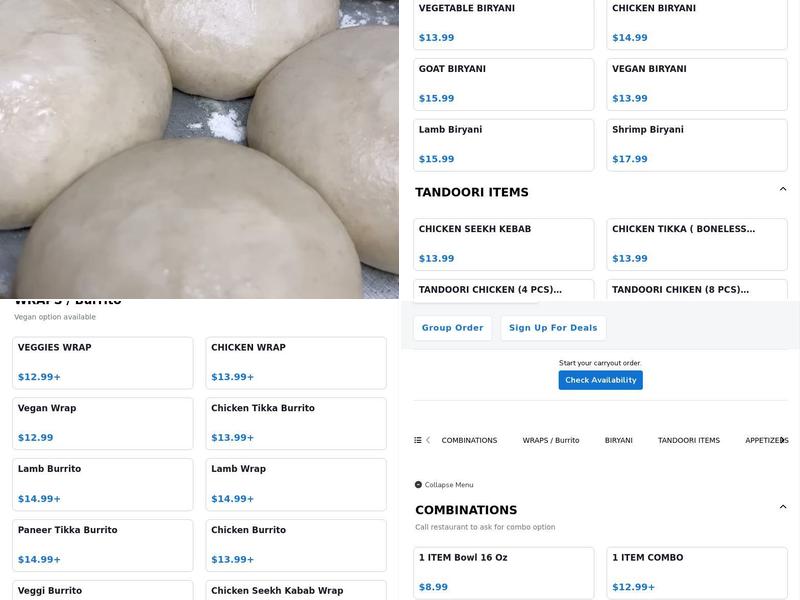Click the Lamb Burrito $14.99+ price

click(x=39, y=499)
